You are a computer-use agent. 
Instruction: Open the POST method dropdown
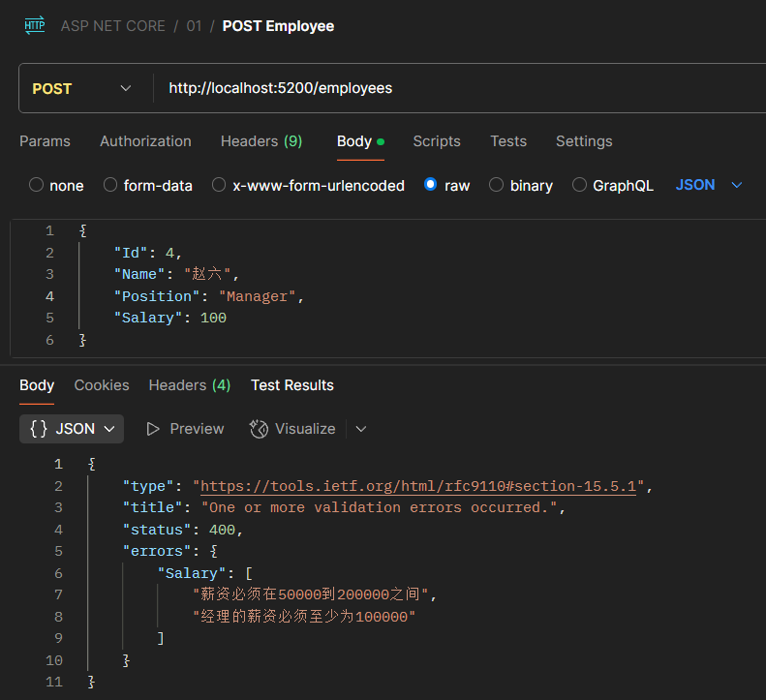tap(82, 88)
